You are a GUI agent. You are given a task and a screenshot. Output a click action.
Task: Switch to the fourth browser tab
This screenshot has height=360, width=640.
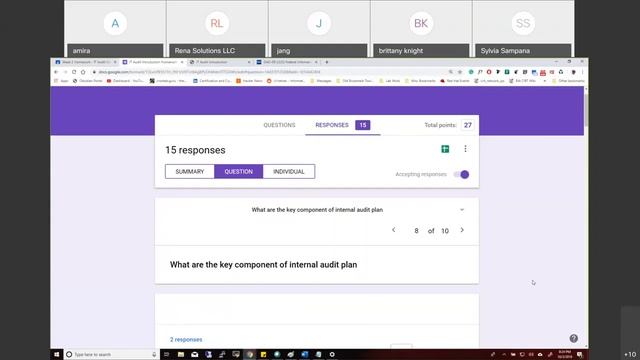click(286, 62)
